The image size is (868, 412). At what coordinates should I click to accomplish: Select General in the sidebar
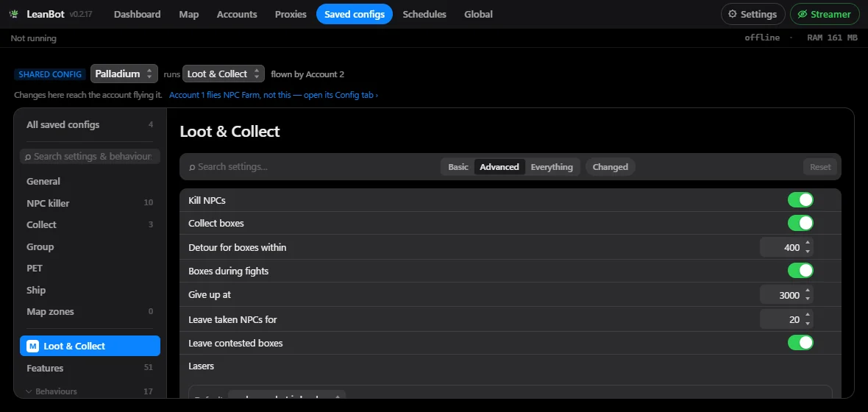[x=90, y=182]
